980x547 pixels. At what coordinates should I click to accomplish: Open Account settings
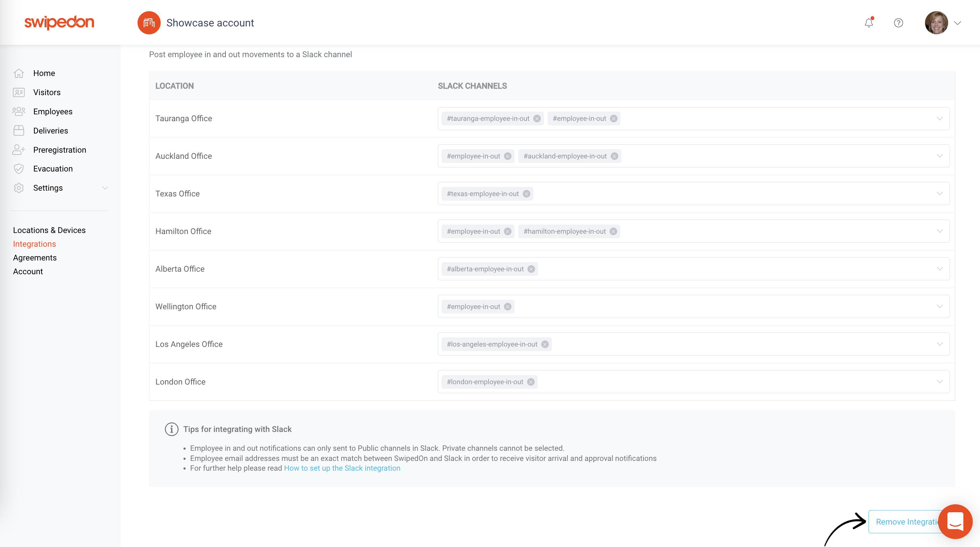[x=28, y=271]
